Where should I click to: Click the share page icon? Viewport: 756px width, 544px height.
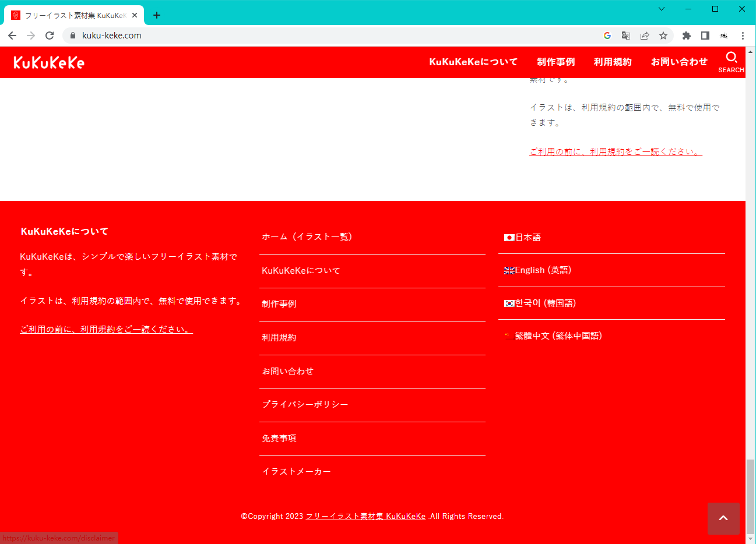tap(645, 36)
